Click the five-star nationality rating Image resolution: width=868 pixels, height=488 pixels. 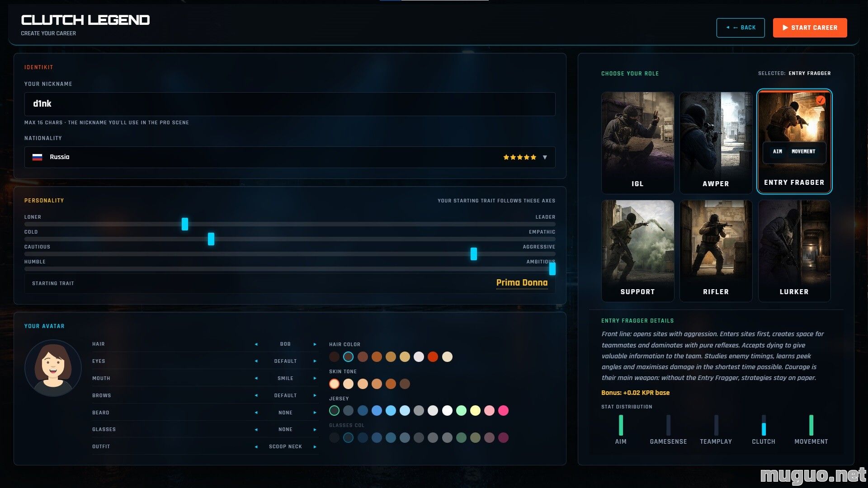pos(520,157)
